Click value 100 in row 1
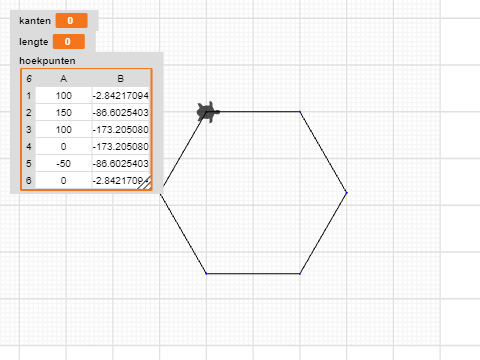 click(x=63, y=96)
